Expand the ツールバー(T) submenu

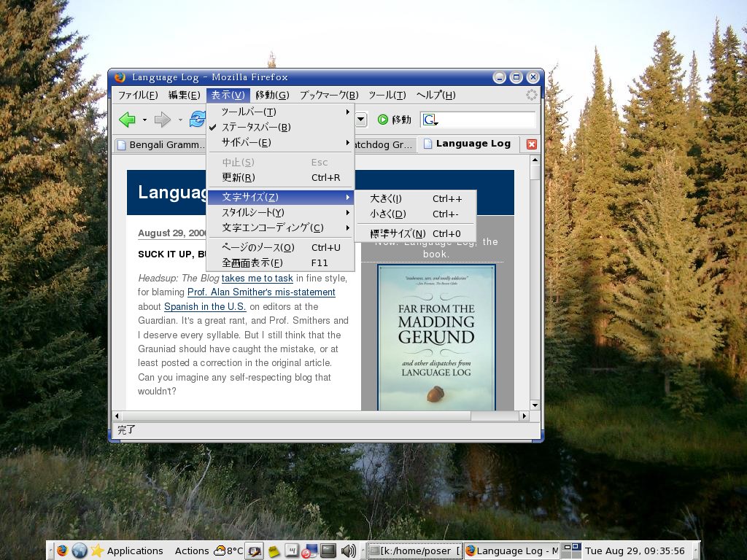click(281, 112)
